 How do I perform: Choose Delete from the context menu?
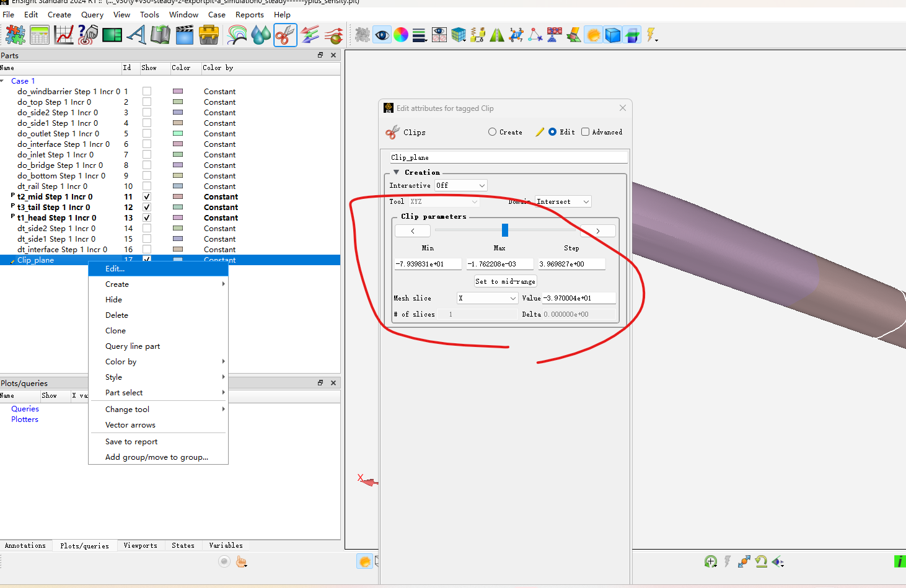117,315
